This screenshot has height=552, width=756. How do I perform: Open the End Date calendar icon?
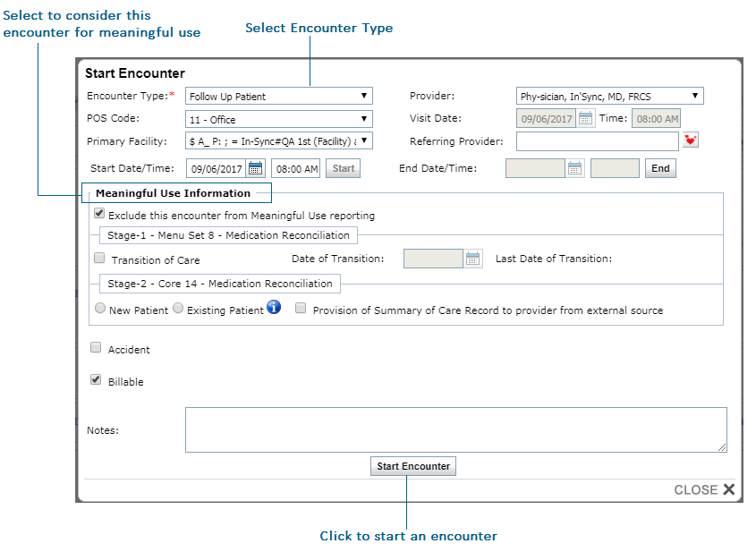[574, 168]
